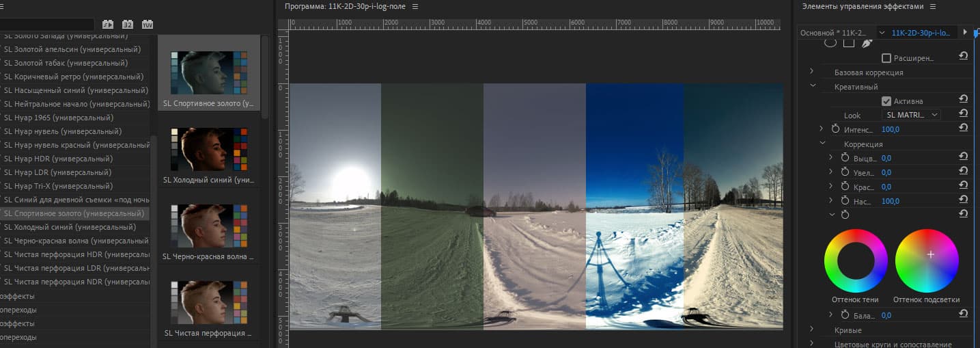Viewport: 980px width, 348px height.
Task: Click the SL Холодный синий preview thumbnail
Action: (208, 149)
